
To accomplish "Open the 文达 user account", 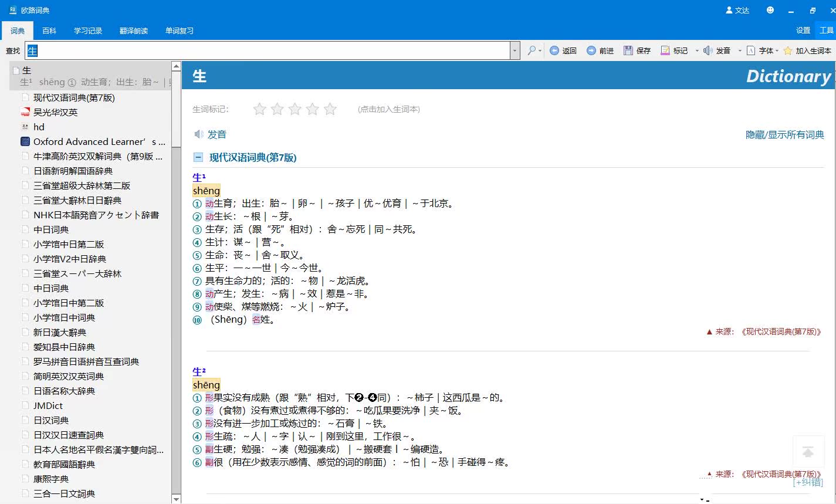I will pos(737,10).
